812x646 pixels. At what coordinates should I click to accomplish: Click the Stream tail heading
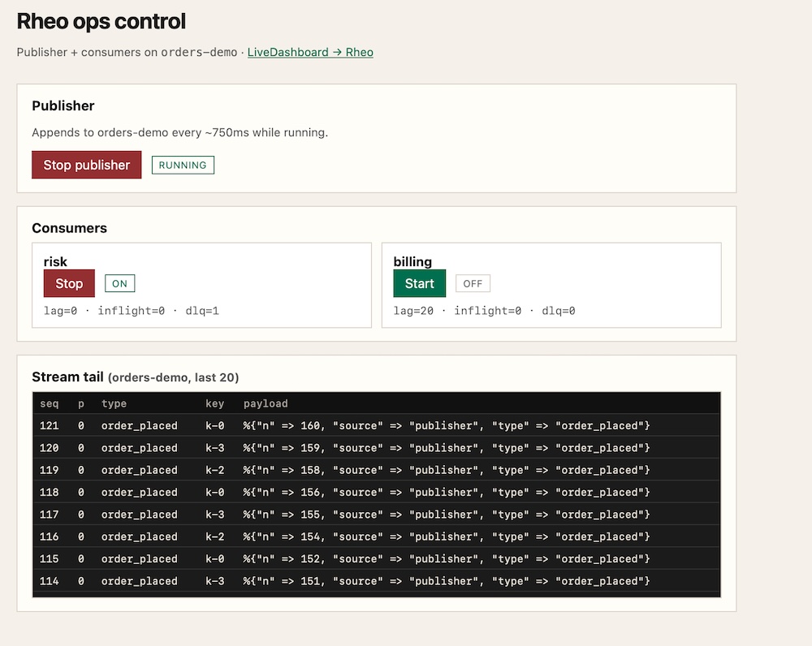pyautogui.click(x=135, y=377)
